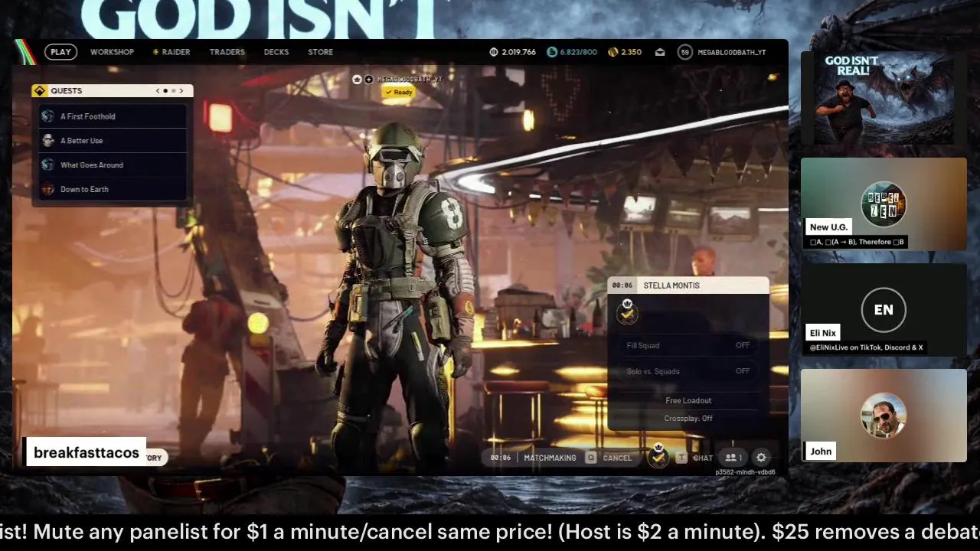The height and width of the screenshot is (551, 980).
Task: Click the John panelist tile
Action: [884, 416]
